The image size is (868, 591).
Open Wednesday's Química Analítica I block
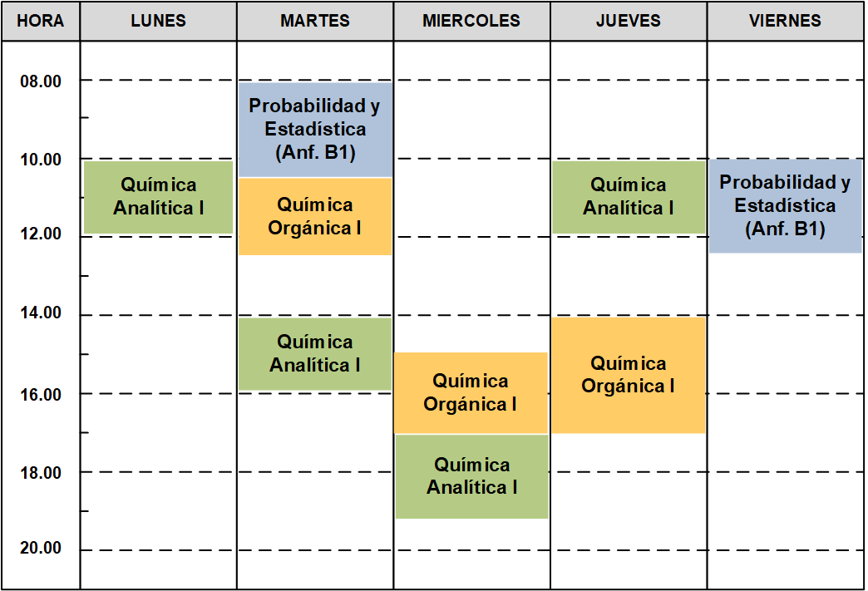[x=472, y=476]
